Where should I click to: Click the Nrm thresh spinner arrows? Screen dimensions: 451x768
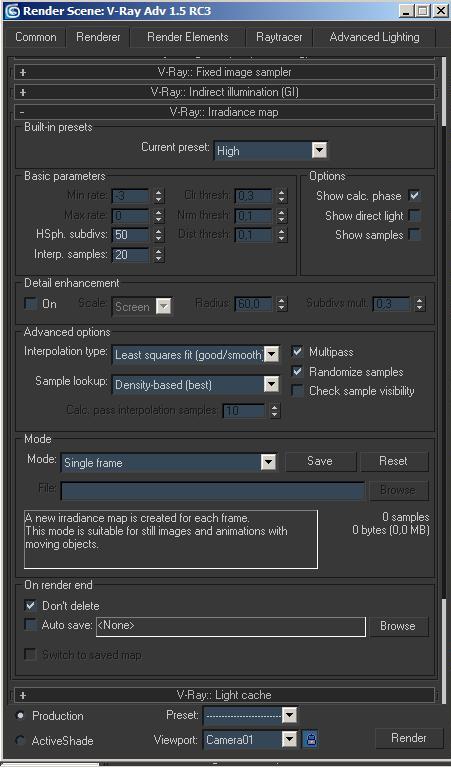click(282, 216)
